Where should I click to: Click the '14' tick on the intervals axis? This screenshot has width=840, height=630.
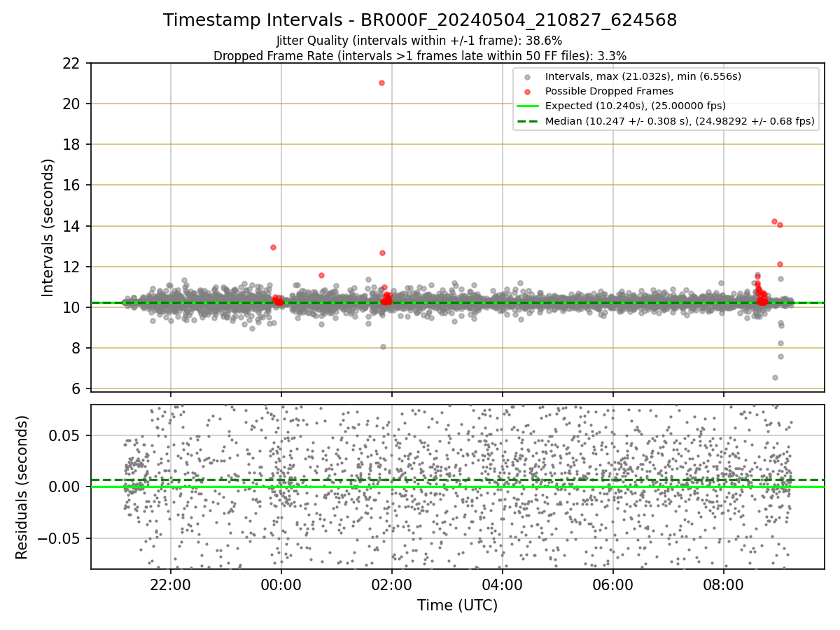(71, 226)
